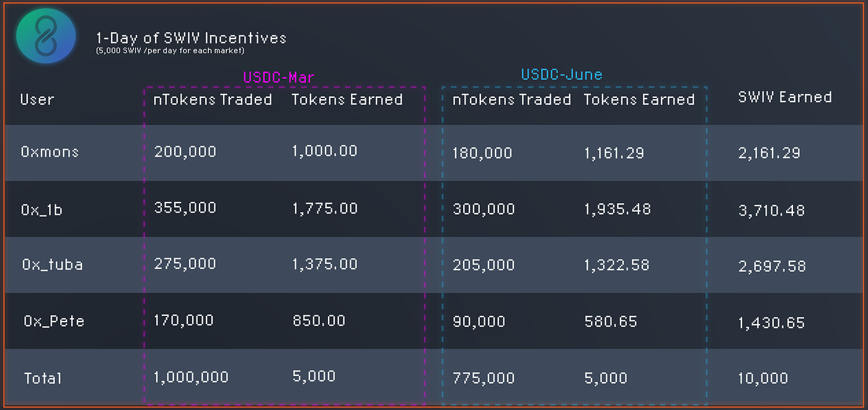Click the Total row label

[x=43, y=378]
